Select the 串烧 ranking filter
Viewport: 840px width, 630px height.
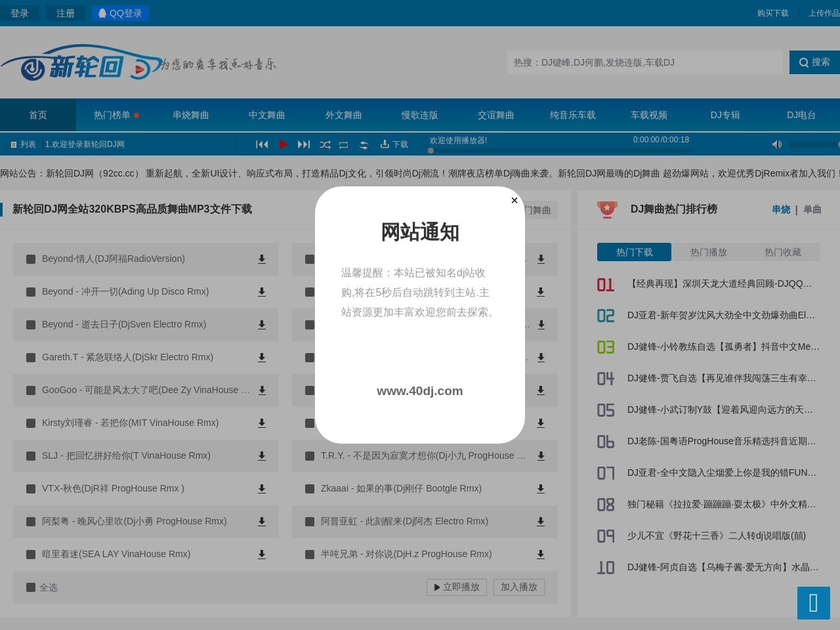[781, 209]
